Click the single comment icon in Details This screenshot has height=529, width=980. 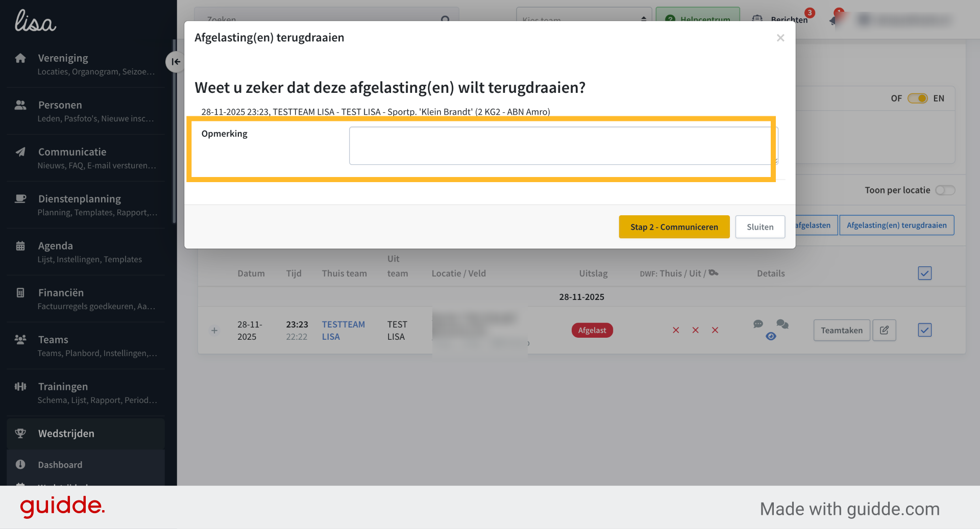pyautogui.click(x=758, y=324)
